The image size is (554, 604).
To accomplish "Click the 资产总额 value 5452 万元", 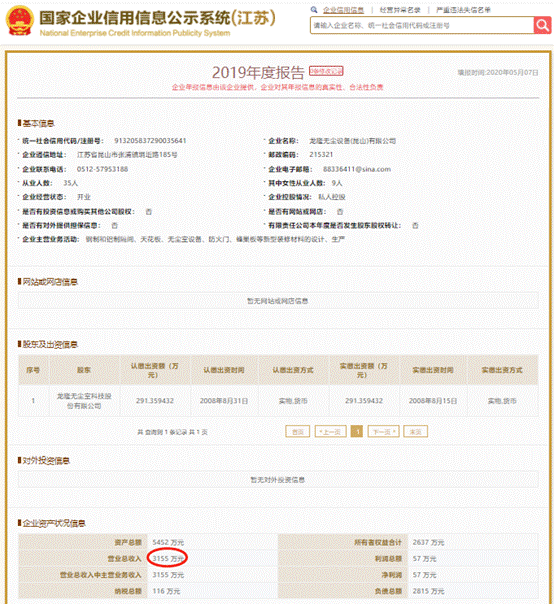I will click(x=168, y=542).
